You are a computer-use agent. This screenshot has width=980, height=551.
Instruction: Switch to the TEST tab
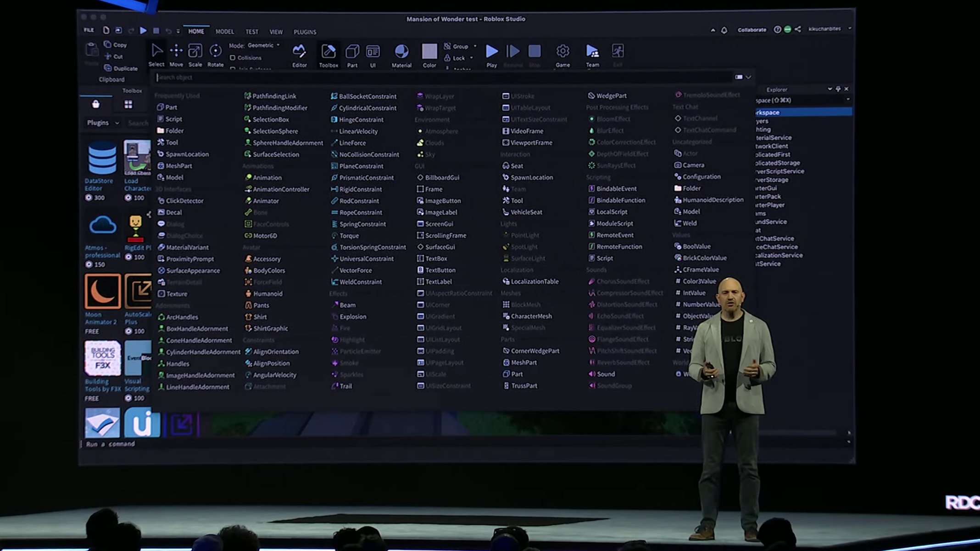coord(251,32)
